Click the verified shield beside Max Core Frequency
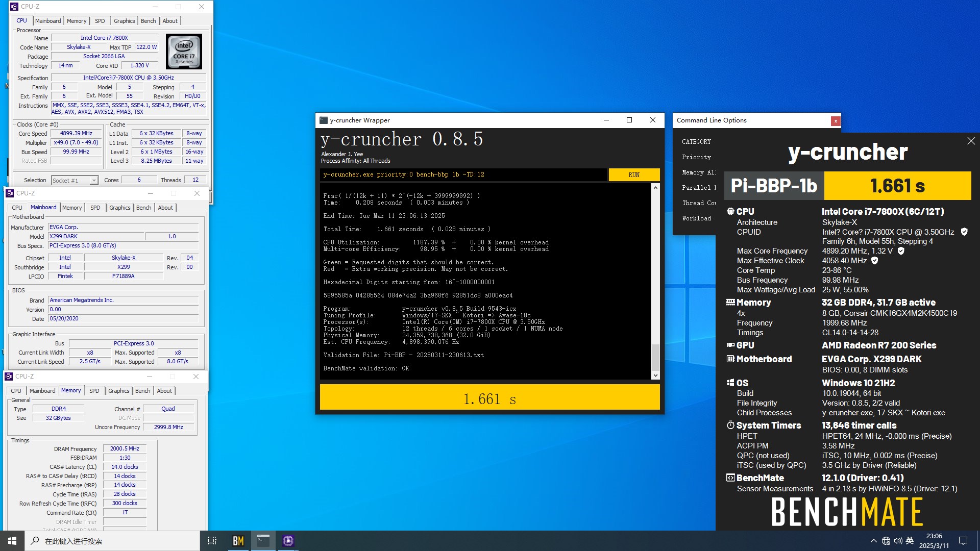The image size is (980, 551). (901, 251)
